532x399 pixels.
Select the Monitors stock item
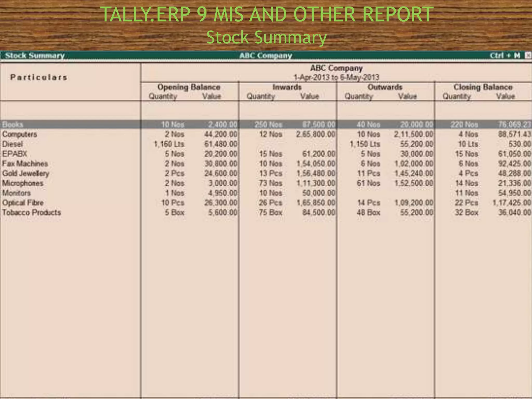click(16, 193)
